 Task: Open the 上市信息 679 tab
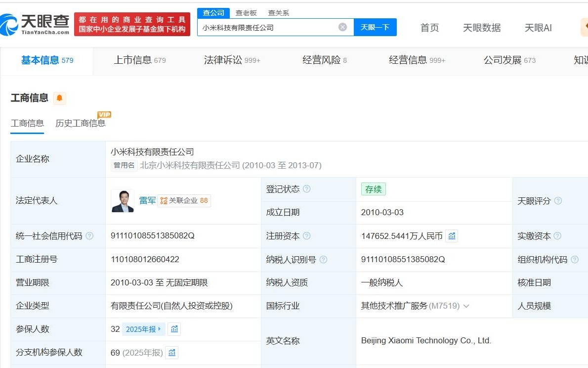click(x=140, y=60)
